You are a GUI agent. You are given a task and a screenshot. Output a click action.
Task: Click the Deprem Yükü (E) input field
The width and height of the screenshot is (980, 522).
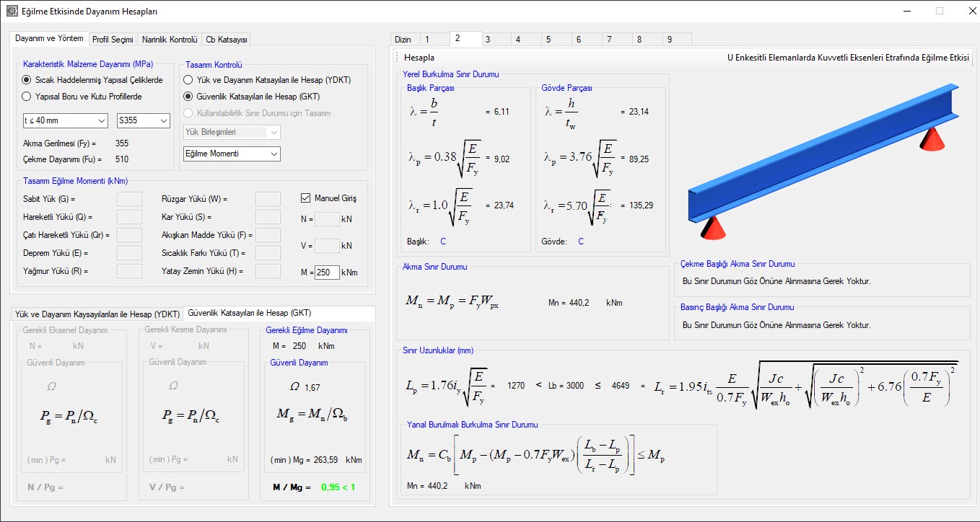coord(129,253)
